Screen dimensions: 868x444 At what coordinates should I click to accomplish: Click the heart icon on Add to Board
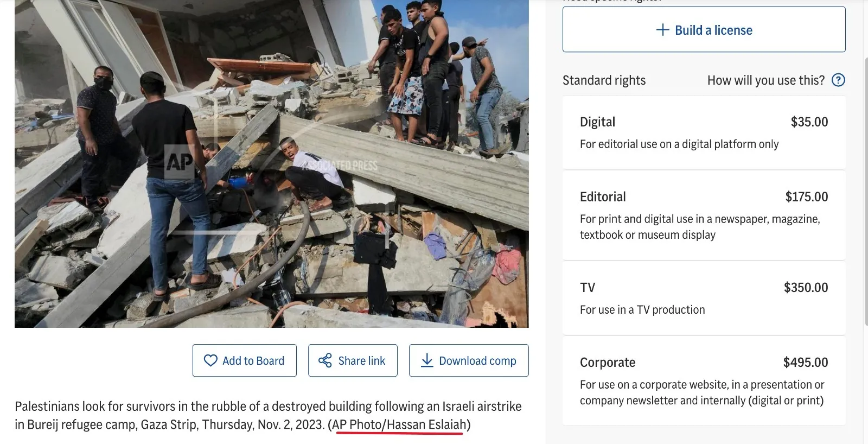coord(210,360)
